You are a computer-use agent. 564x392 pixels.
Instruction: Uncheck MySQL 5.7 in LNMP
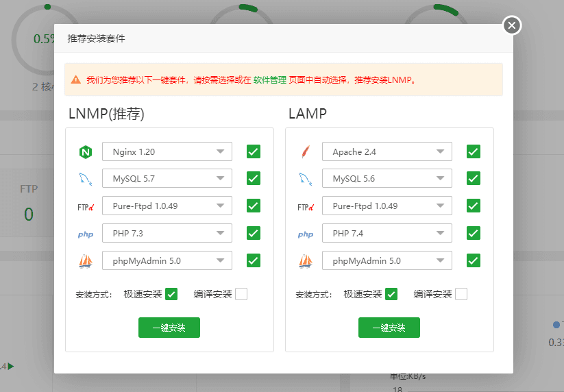click(x=254, y=178)
